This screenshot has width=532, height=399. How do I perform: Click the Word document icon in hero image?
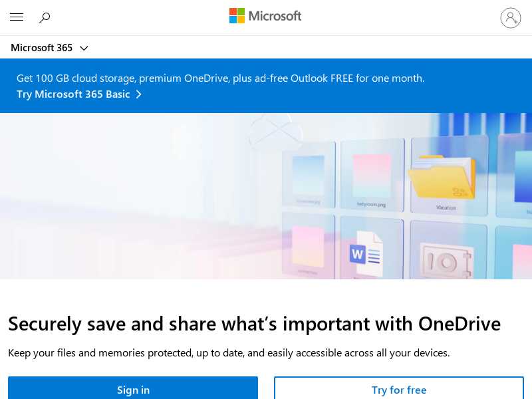366,253
